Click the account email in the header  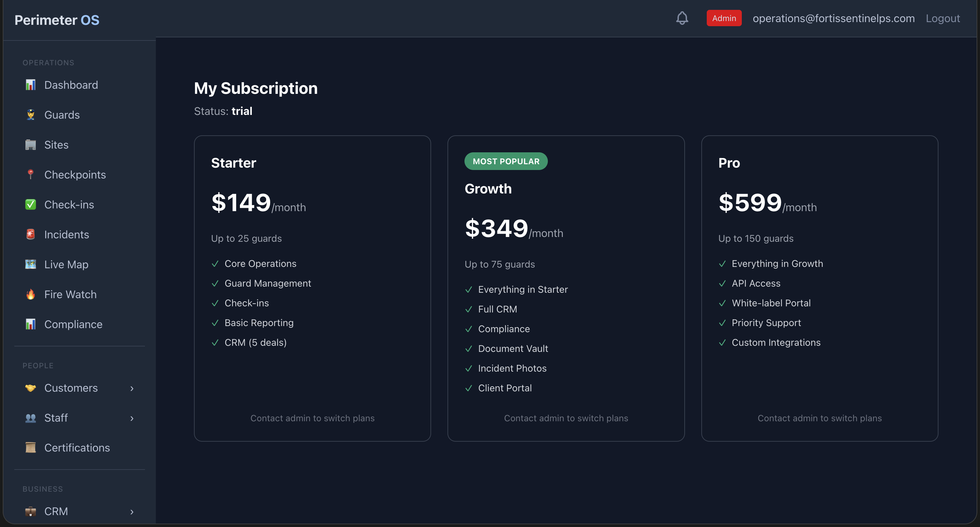click(834, 18)
